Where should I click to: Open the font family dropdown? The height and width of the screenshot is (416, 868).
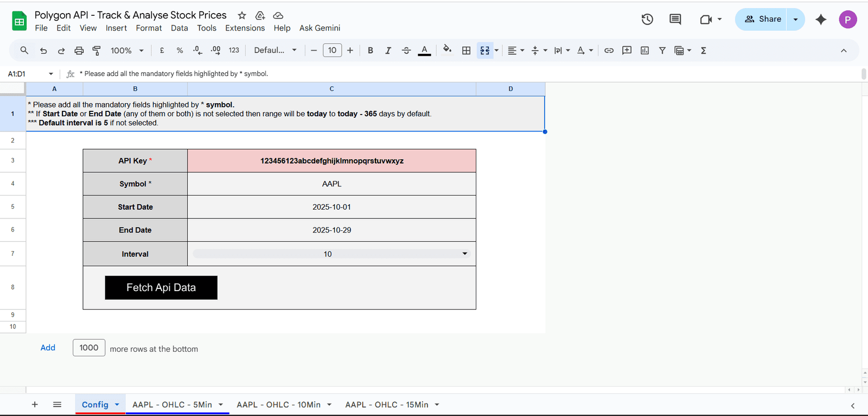[275, 51]
